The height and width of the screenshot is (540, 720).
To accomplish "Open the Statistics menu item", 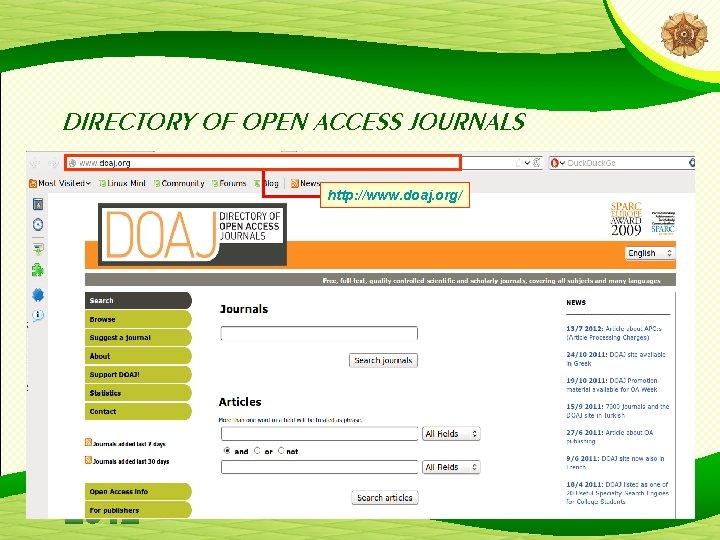I will tap(138, 393).
